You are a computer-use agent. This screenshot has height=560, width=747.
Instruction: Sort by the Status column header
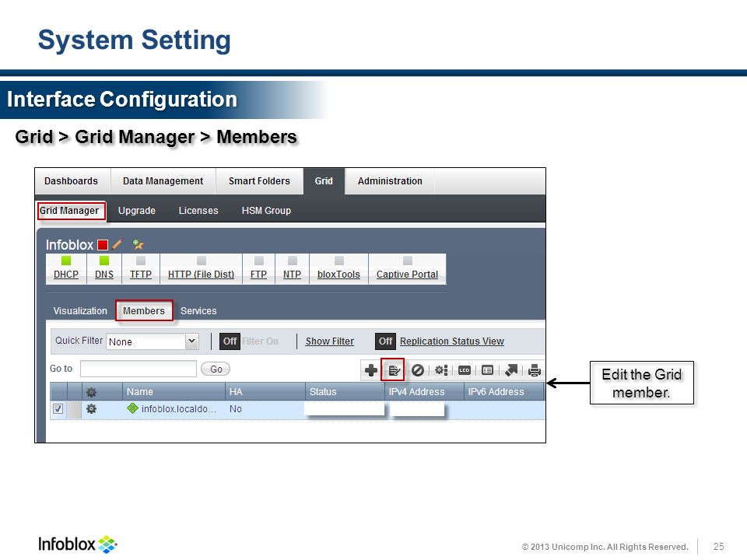[x=345, y=391]
